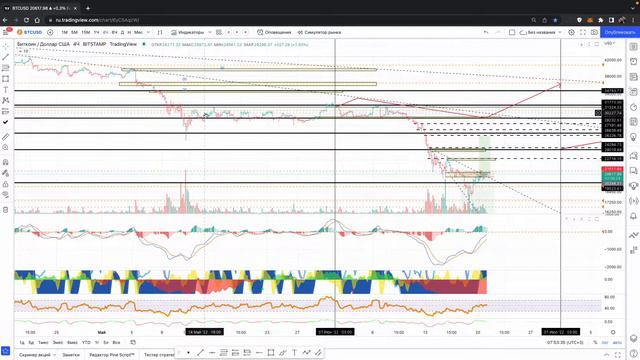Pick text tool in favorites toolbar

click(294, 353)
